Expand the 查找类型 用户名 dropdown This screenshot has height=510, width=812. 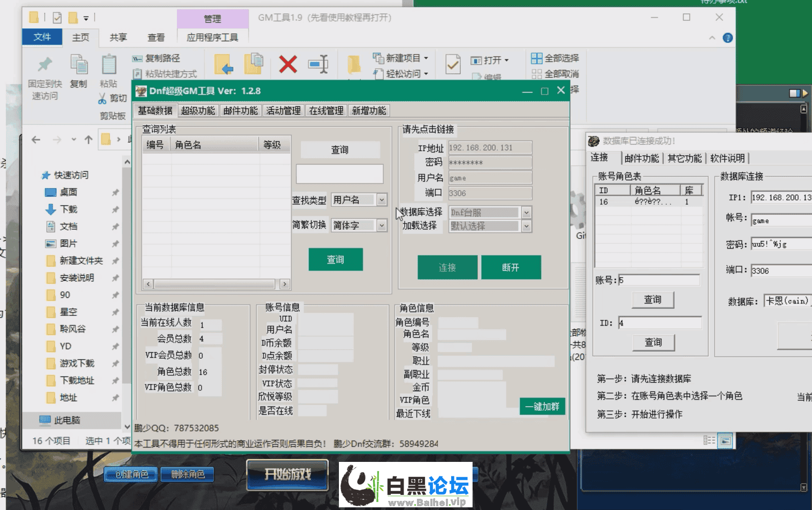point(382,200)
